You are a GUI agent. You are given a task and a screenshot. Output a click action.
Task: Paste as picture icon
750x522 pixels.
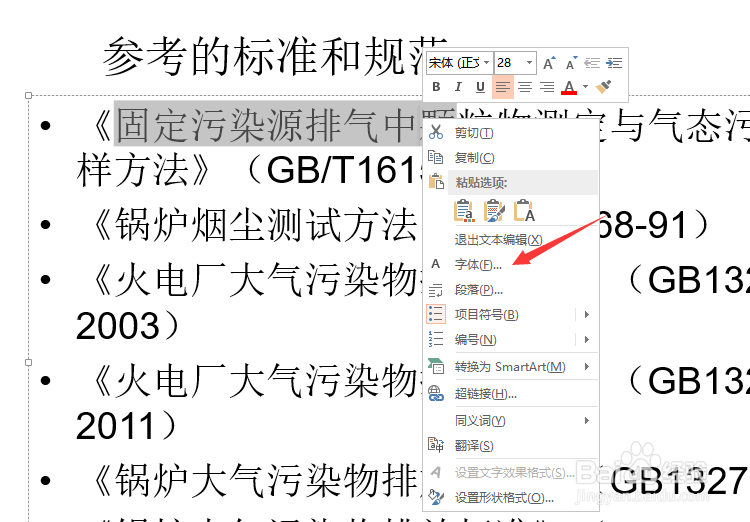click(494, 210)
